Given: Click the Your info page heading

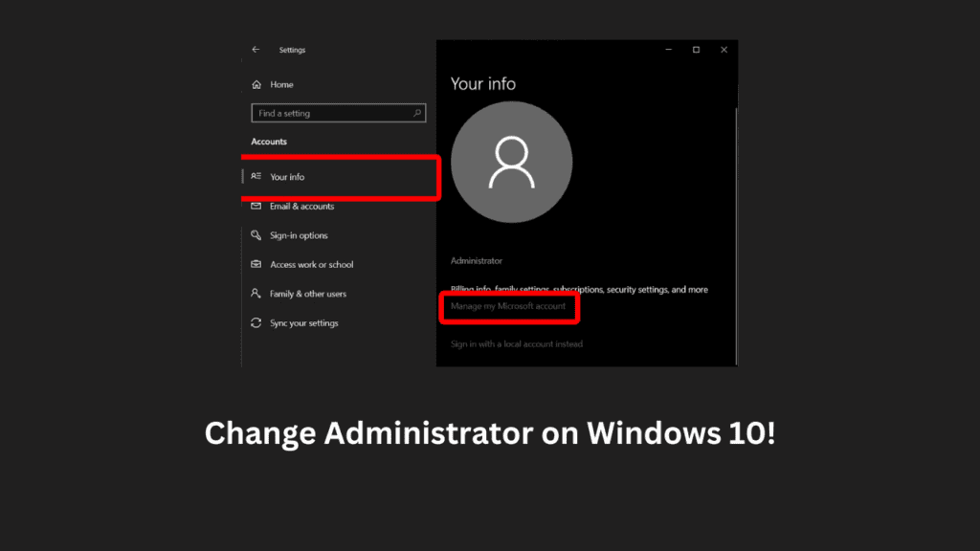Looking at the screenshot, I should [x=483, y=84].
